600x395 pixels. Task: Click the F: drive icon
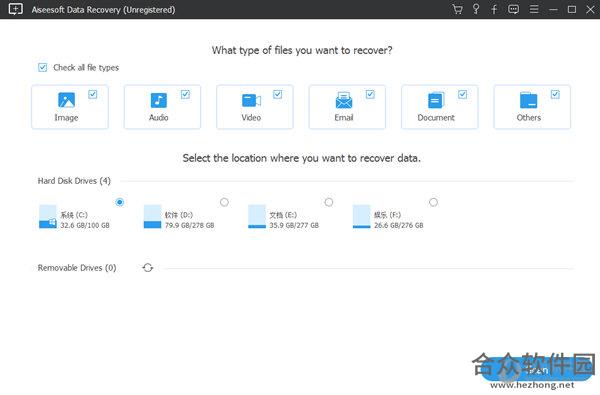(361, 217)
